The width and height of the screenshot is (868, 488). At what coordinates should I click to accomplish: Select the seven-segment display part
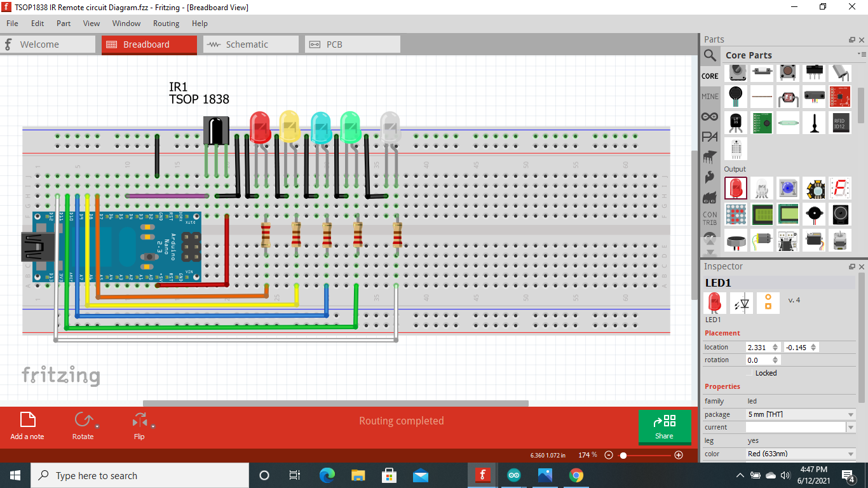pos(840,188)
